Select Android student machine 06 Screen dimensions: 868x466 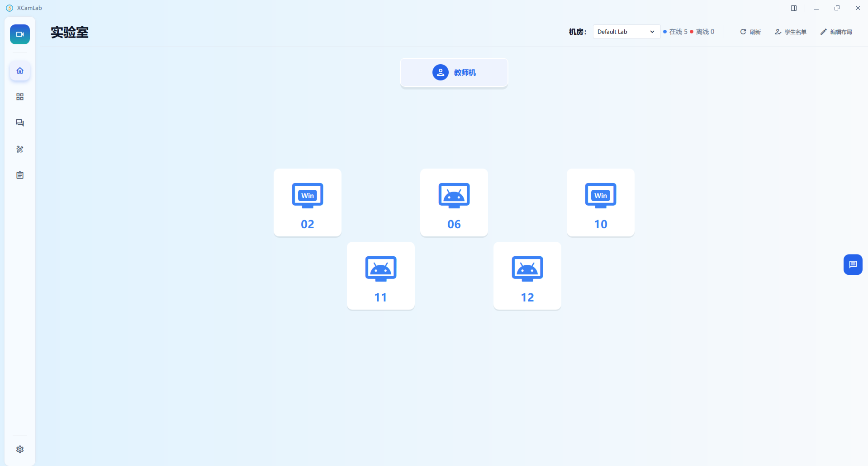coord(454,202)
